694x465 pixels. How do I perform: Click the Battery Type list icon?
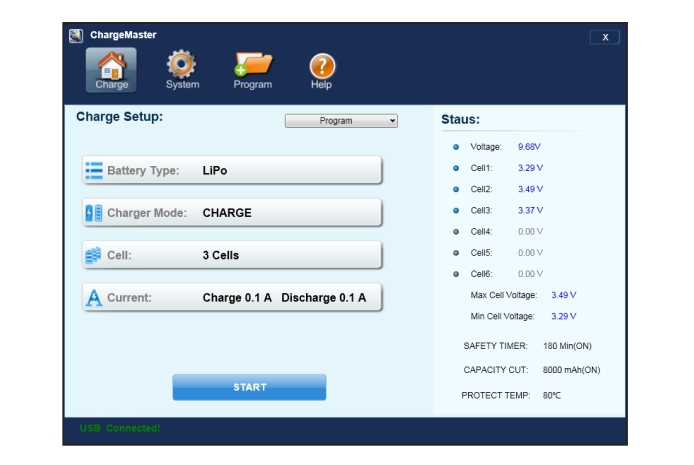[x=94, y=171]
